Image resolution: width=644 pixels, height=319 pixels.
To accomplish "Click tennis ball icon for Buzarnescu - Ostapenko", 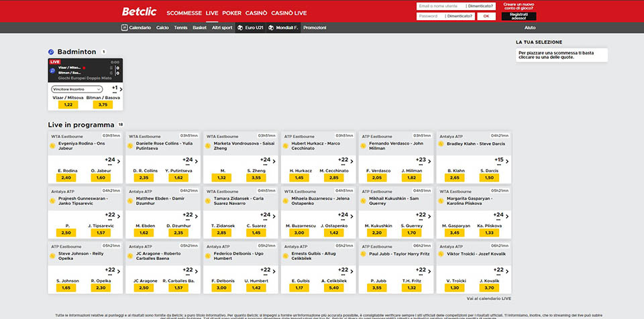I will pyautogui.click(x=286, y=200).
